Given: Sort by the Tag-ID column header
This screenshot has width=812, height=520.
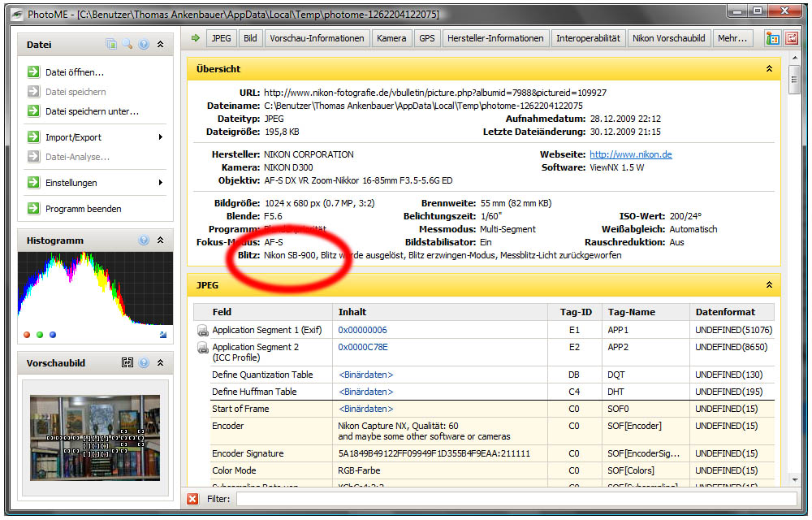Looking at the screenshot, I should pos(576,312).
